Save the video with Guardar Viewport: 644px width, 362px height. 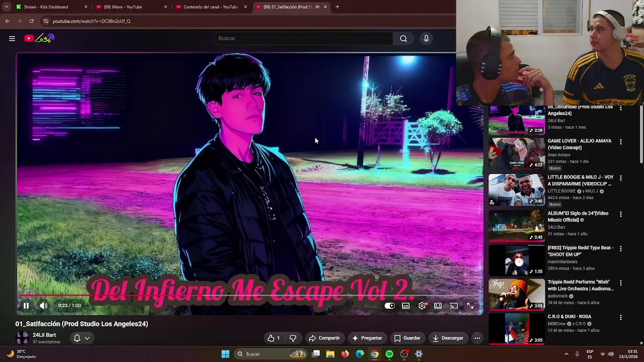coord(407,338)
